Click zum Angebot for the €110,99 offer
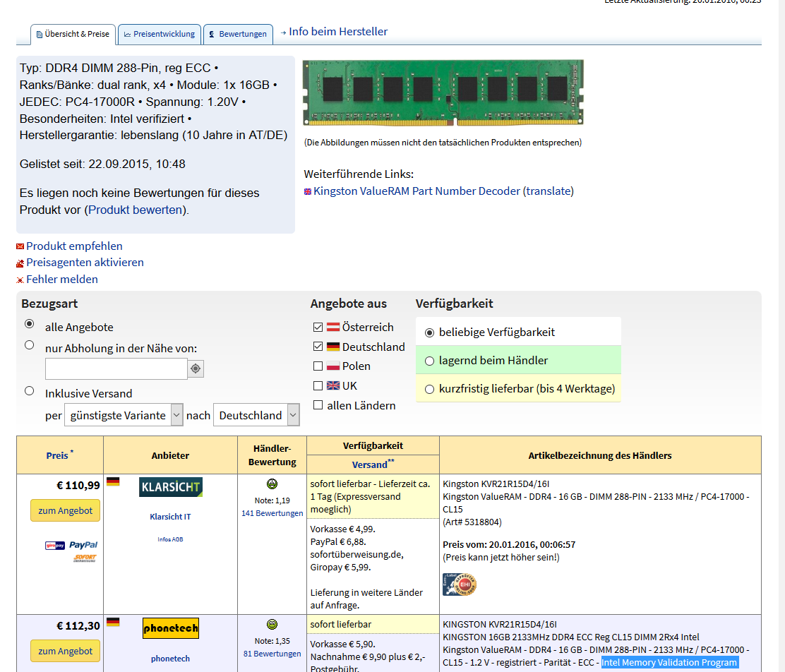 65,510
